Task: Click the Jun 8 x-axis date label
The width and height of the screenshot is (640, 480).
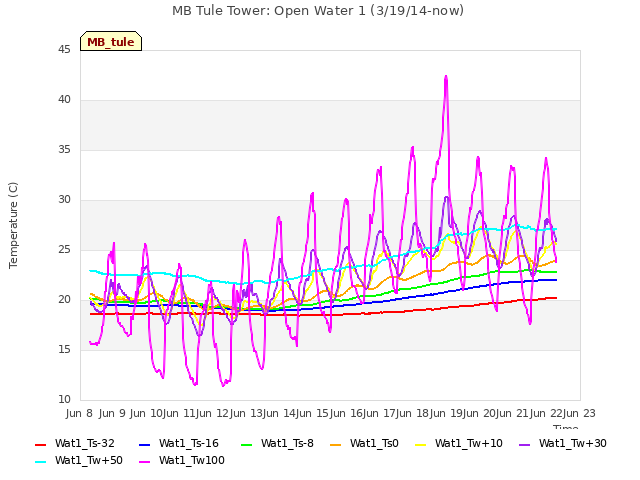Action: pyautogui.click(x=79, y=413)
